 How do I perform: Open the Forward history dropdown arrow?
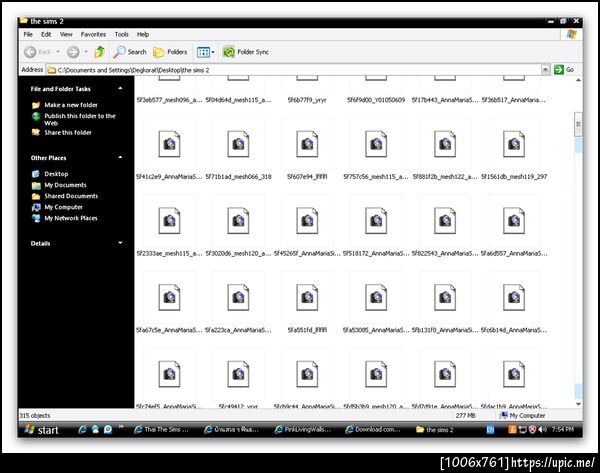(86, 52)
